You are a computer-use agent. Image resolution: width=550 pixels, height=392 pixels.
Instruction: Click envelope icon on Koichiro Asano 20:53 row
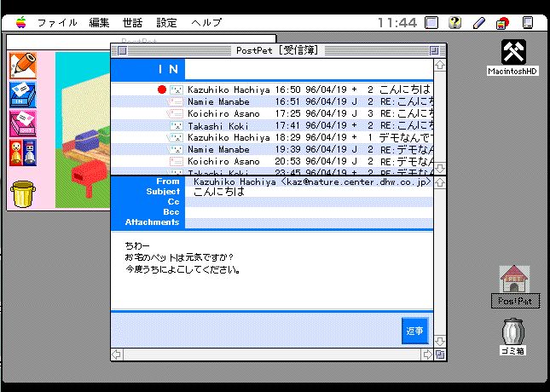[x=177, y=161]
